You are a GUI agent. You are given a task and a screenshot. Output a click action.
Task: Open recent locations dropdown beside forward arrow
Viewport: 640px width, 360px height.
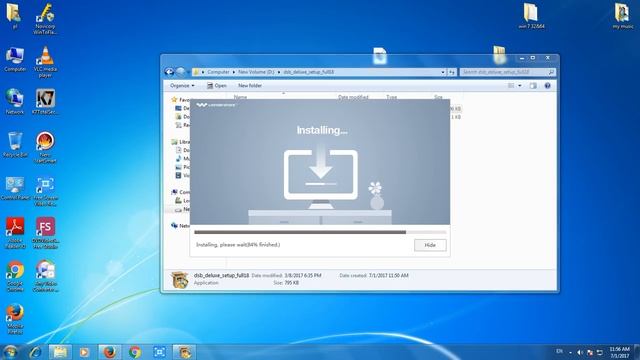188,72
